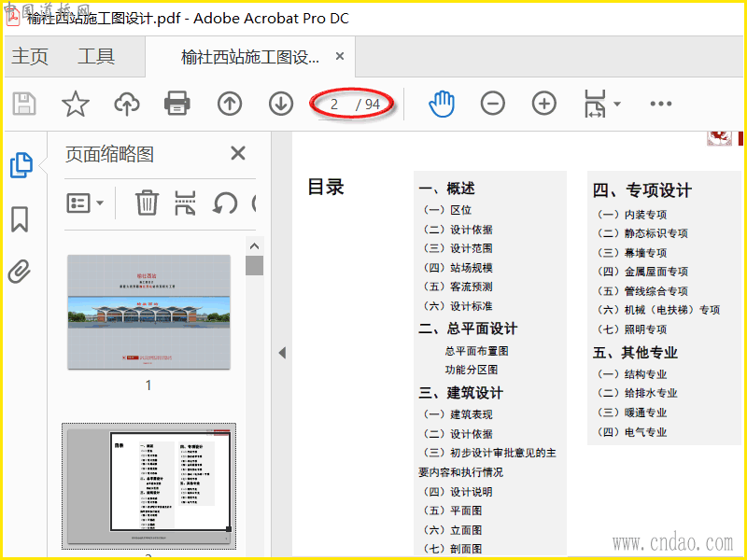This screenshot has height=560, width=747.
Task: Click the 目录 heading
Action: (326, 187)
